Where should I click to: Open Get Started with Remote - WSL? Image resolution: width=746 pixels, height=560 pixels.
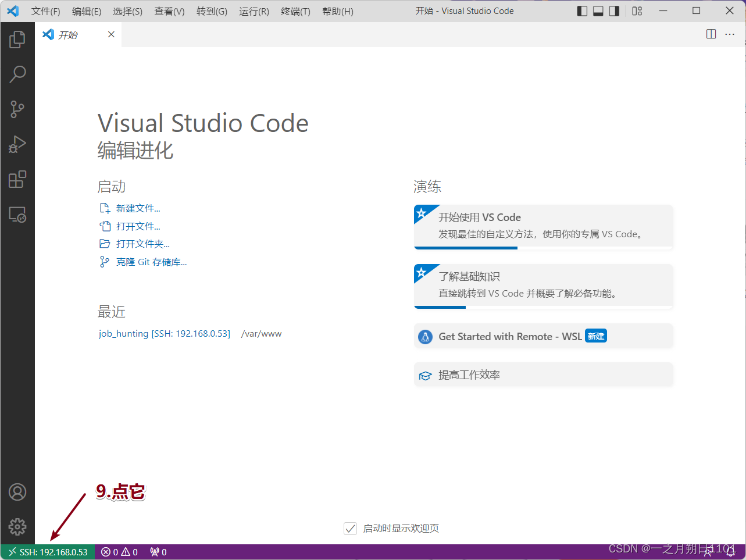tap(543, 336)
